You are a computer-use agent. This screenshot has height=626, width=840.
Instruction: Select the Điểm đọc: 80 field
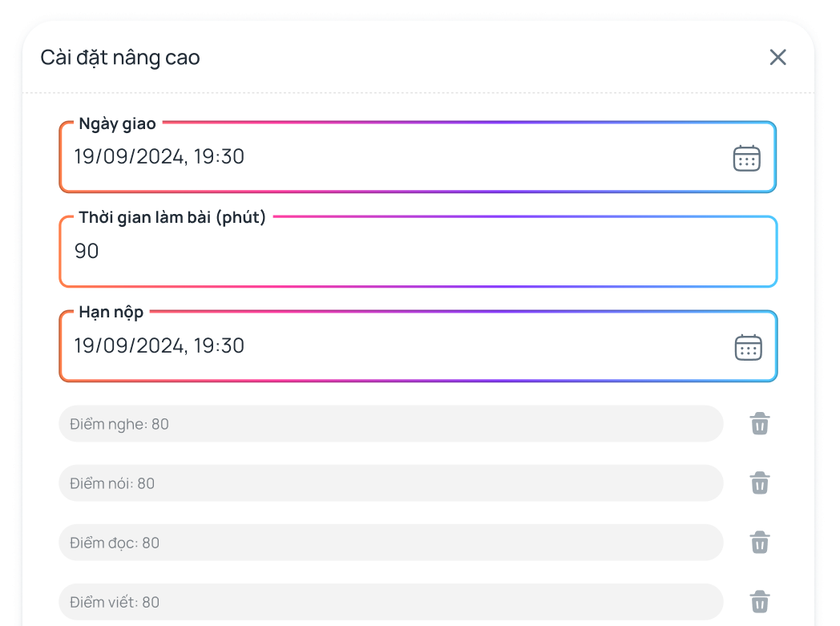point(390,543)
